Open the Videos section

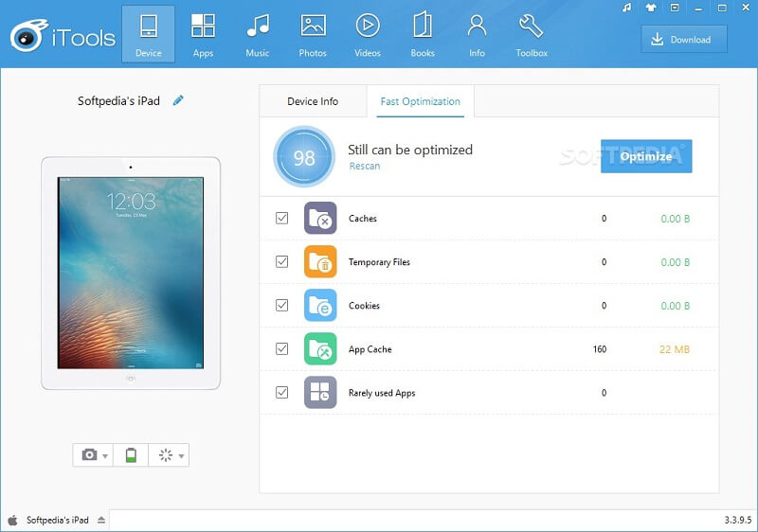point(368,35)
